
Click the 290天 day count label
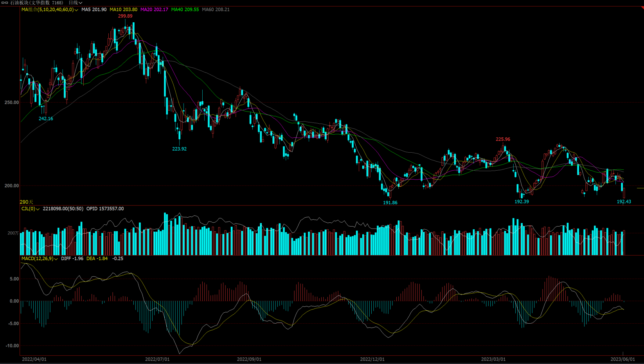(27, 202)
